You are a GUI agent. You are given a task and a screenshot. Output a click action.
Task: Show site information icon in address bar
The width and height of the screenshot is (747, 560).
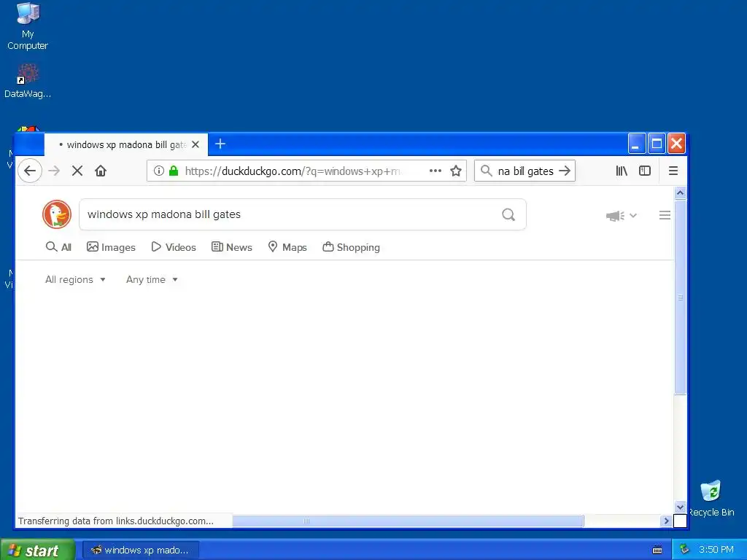pos(158,171)
